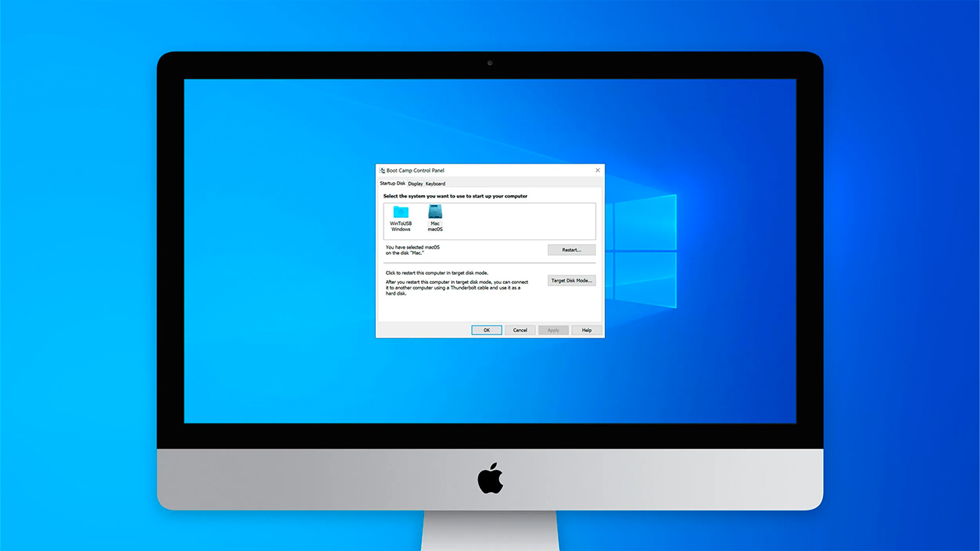Open the Keyboard tab
The height and width of the screenshot is (551, 980).
[436, 184]
